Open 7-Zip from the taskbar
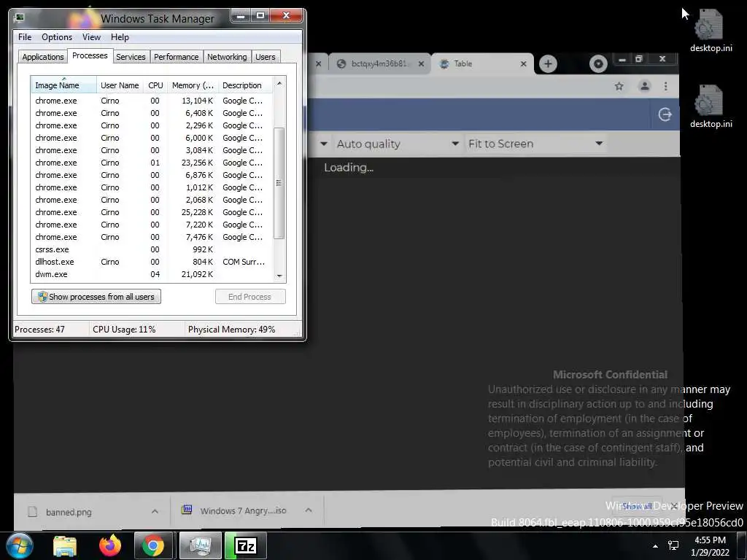Image resolution: width=747 pixels, height=560 pixels. (245, 545)
